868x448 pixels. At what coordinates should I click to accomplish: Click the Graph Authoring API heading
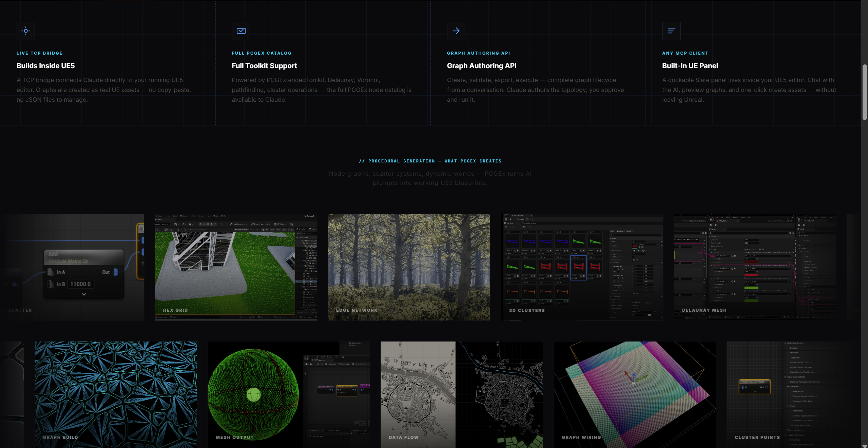481,66
